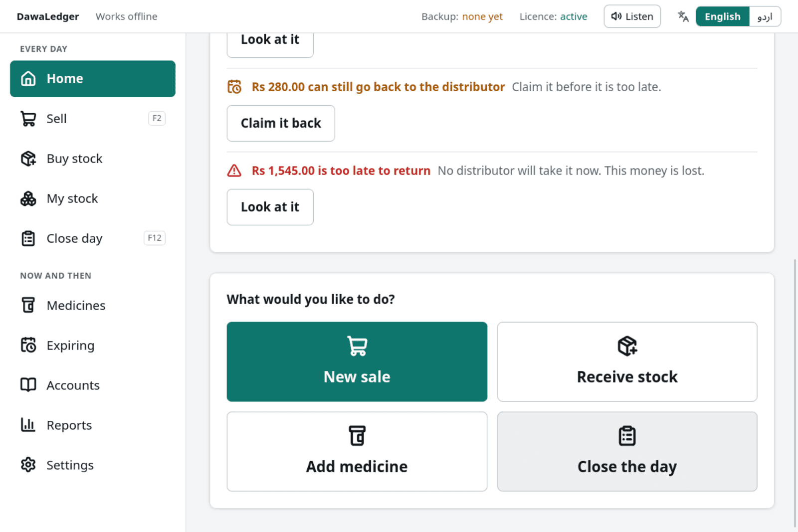The height and width of the screenshot is (532, 798).
Task: Click the Medicines bottle icon in sidebar
Action: tap(28, 305)
